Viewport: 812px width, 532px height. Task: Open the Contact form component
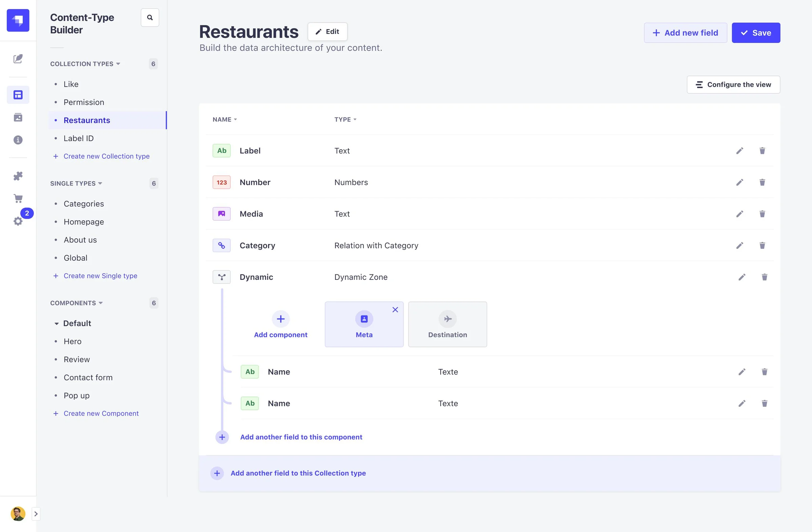[88, 378]
